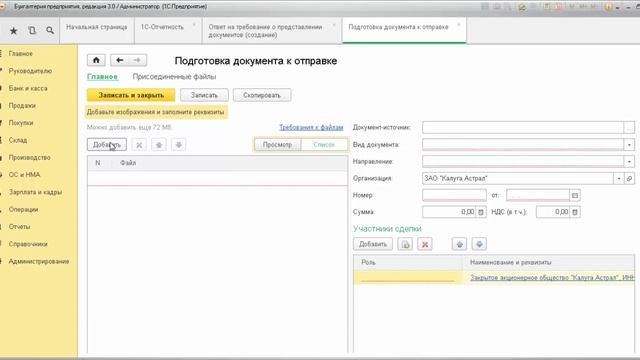
Task: Open Операции sidebar section
Action: tap(23, 209)
